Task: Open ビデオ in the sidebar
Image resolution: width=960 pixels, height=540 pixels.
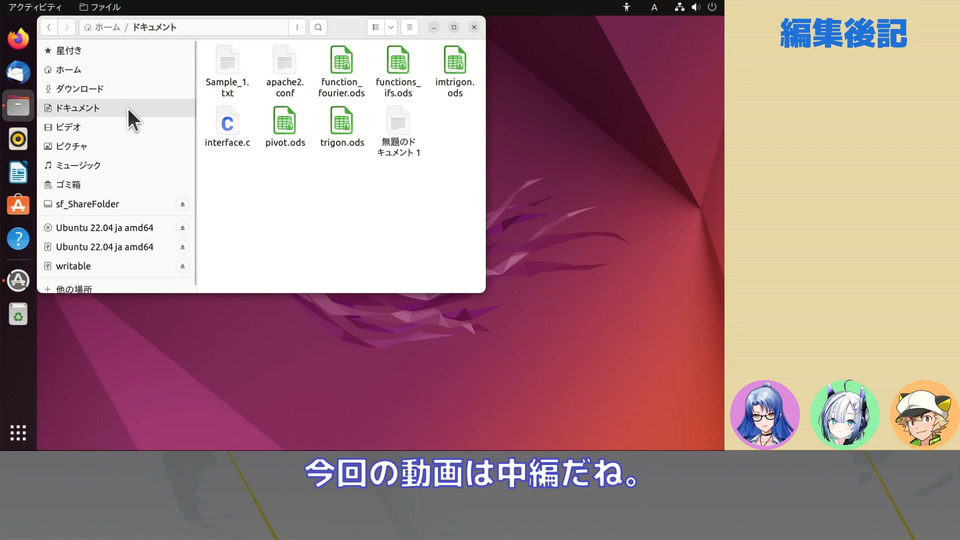Action: (116, 127)
